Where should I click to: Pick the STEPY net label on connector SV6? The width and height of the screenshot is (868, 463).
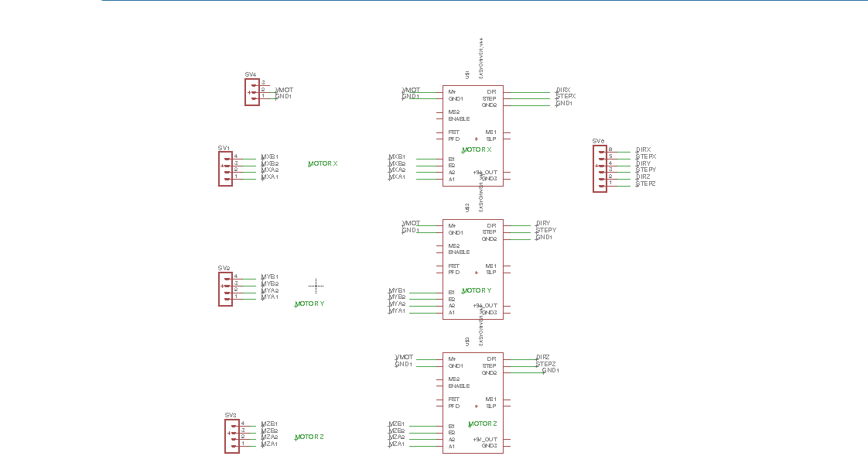[646, 170]
